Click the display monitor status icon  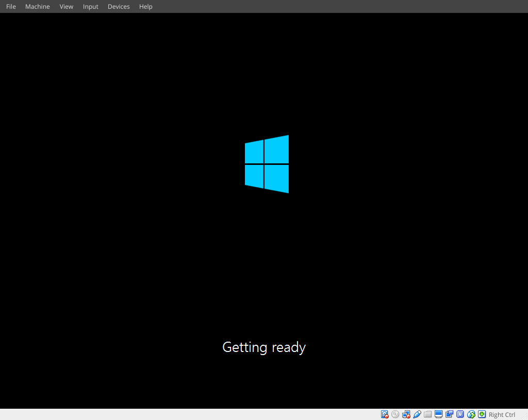click(438, 414)
